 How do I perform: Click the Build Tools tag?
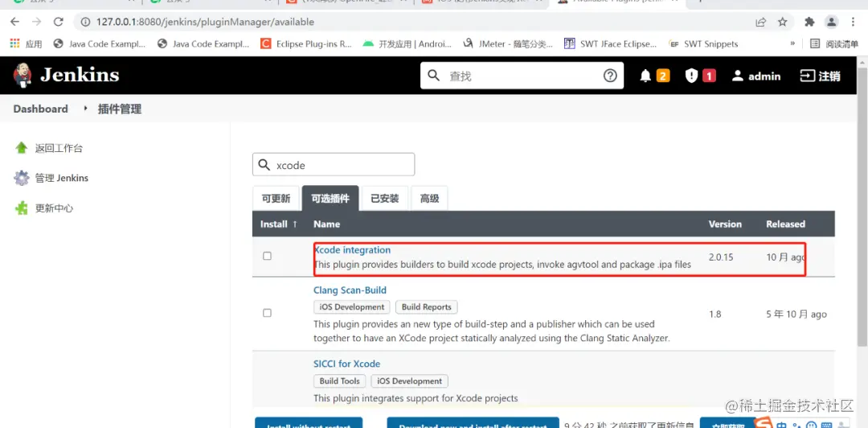click(x=340, y=381)
